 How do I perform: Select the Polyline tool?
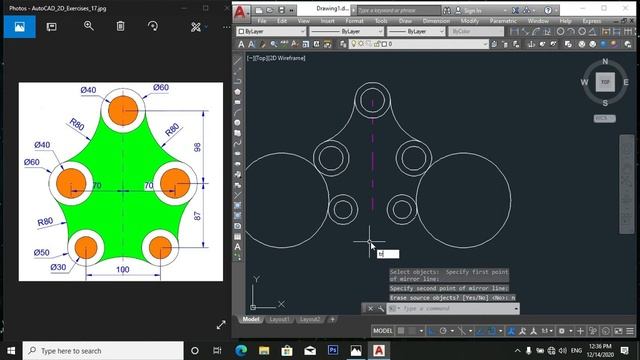click(x=238, y=81)
